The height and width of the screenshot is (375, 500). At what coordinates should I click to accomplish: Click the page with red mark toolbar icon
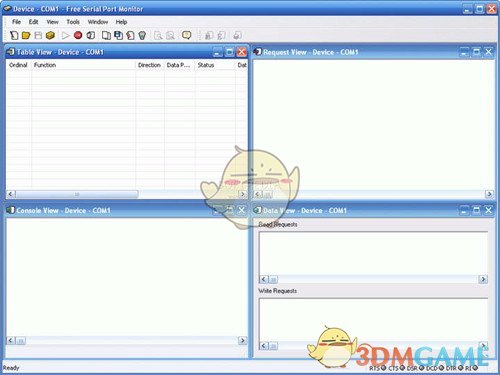tap(130, 35)
